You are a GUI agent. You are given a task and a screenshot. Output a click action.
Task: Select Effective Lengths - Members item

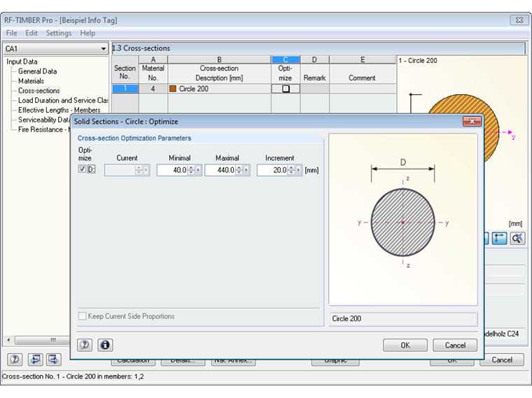59,111
